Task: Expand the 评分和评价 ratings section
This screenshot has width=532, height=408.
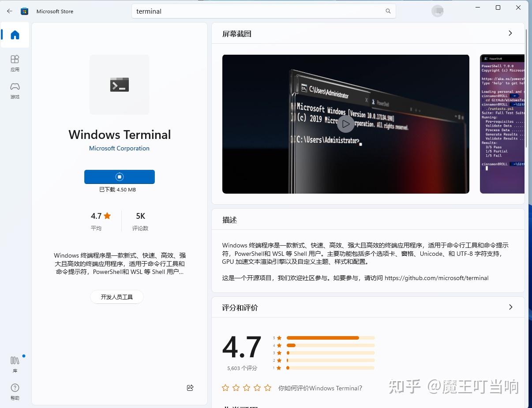Action: (x=510, y=307)
